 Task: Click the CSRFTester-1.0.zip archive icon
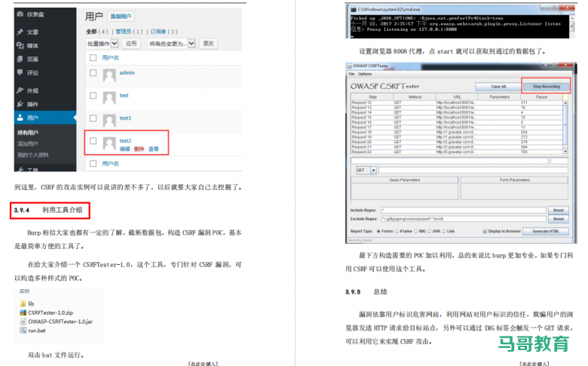coord(23,312)
